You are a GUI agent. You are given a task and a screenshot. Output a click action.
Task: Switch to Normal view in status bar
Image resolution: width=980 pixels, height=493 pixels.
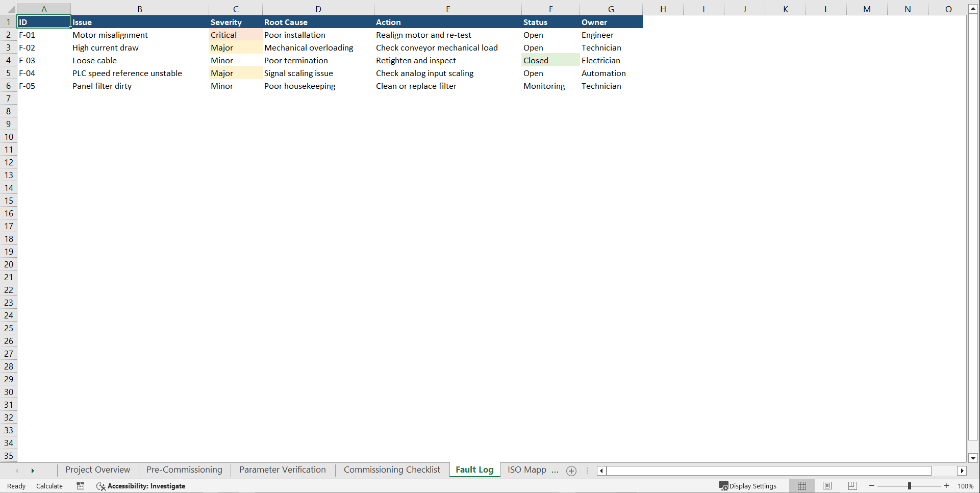pyautogui.click(x=801, y=486)
